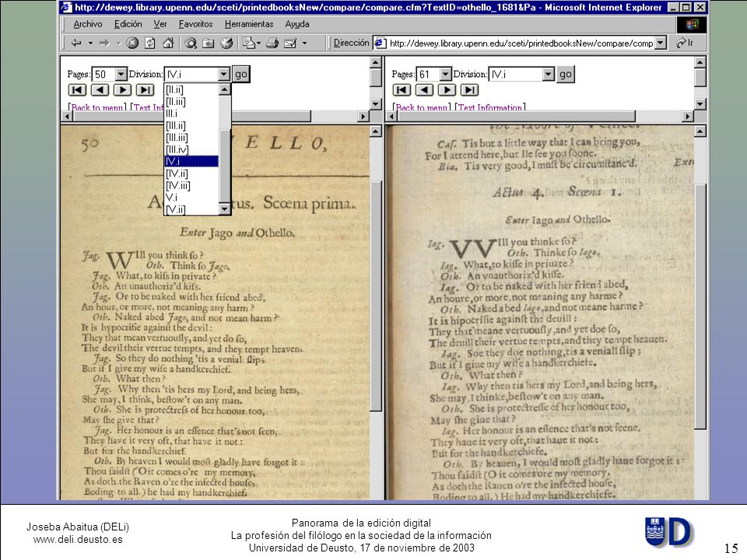Go forward with the browser Forward arrow
This screenshot has width=747, height=560.
click(104, 44)
